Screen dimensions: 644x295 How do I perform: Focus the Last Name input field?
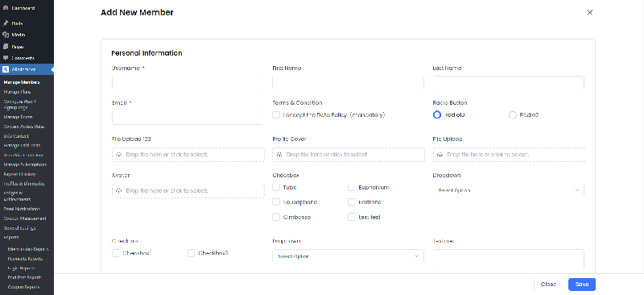click(509, 83)
